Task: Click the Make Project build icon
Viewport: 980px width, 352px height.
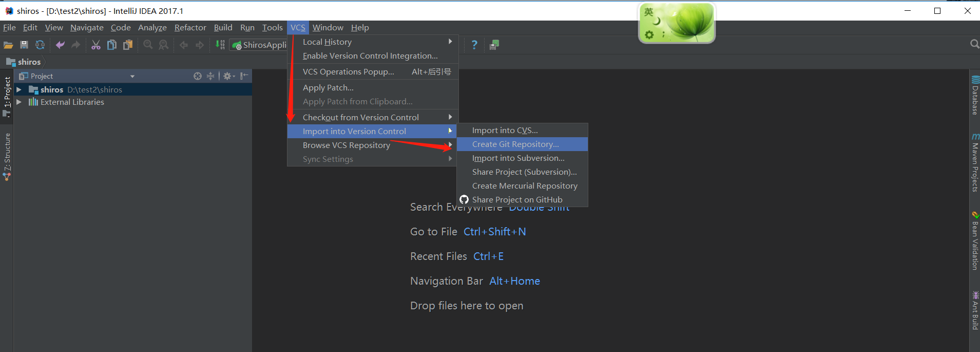Action: (220, 45)
